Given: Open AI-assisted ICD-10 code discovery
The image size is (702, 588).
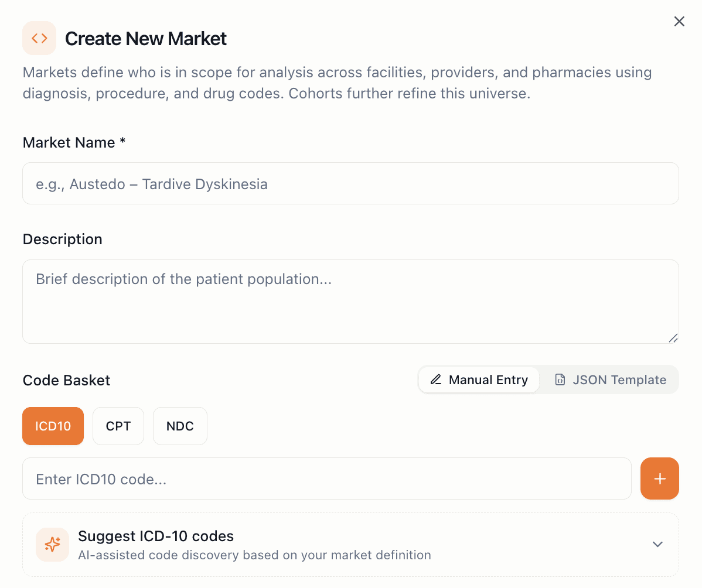Looking at the screenshot, I should coord(350,544).
